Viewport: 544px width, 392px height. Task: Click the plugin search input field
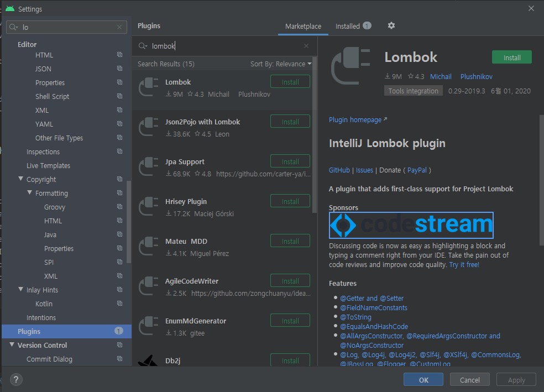tap(224, 46)
